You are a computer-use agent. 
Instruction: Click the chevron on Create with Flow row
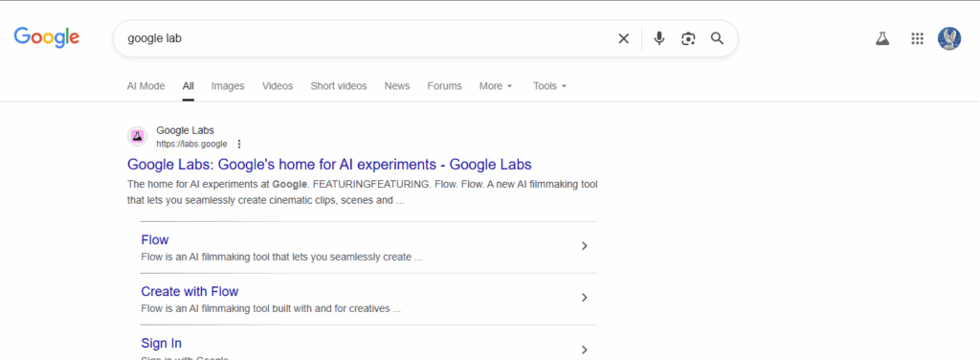click(x=585, y=298)
